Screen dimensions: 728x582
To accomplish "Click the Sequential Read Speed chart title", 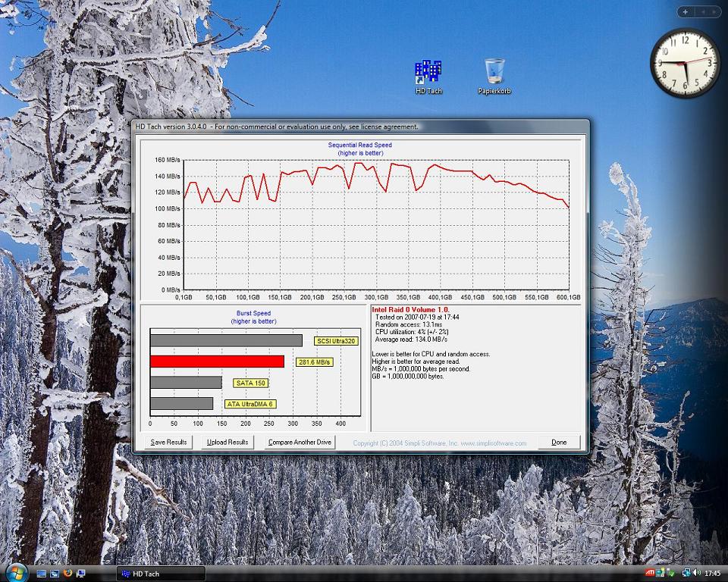I will click(x=359, y=145).
